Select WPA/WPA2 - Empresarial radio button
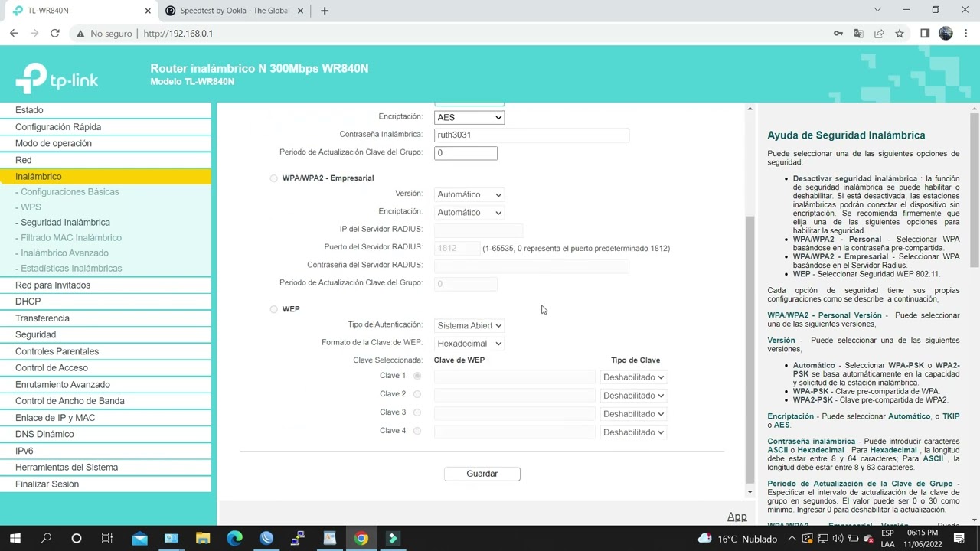The image size is (980, 551). (x=273, y=178)
